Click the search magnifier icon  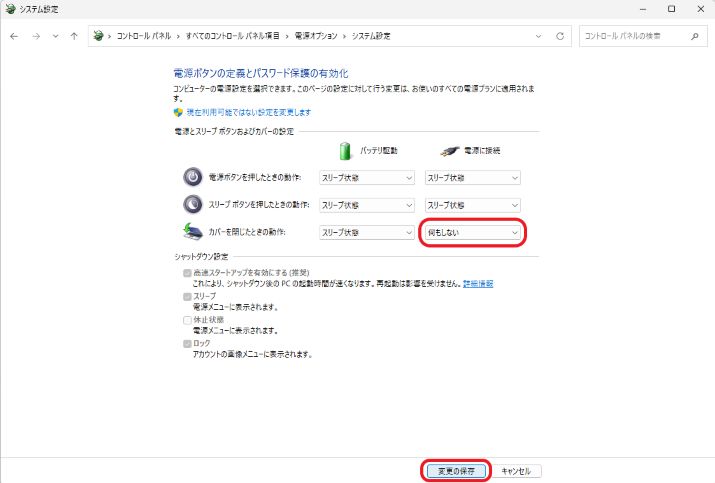pos(694,36)
